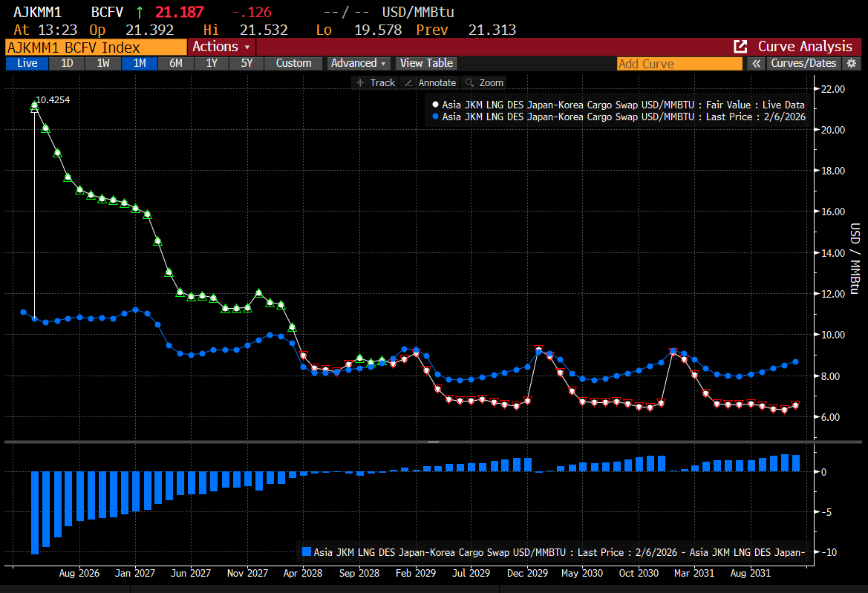Select the 1M period tab

pyautogui.click(x=140, y=63)
